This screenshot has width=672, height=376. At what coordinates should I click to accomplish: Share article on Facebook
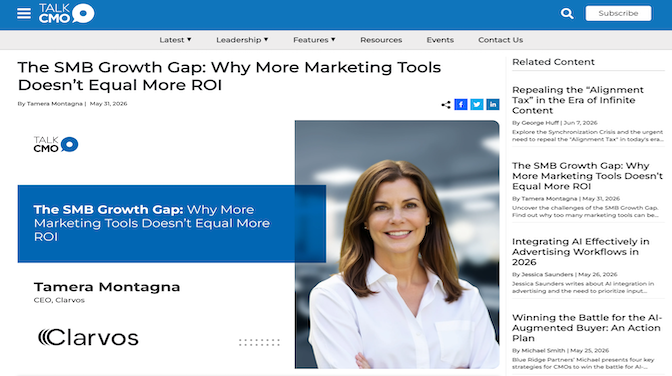tap(461, 105)
